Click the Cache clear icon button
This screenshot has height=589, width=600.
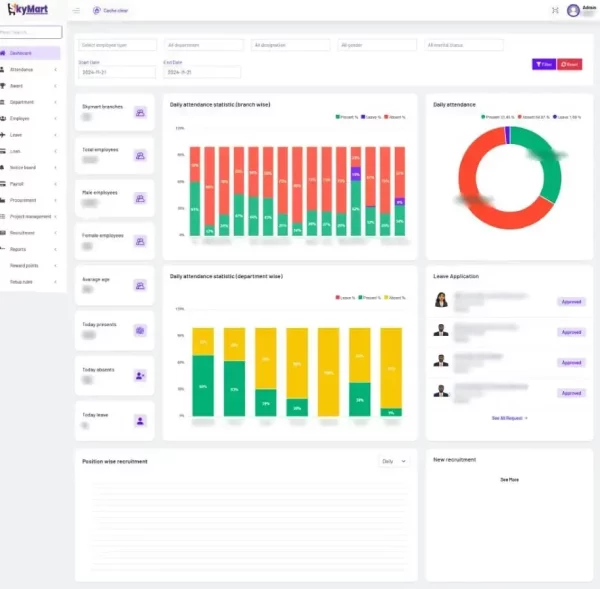[x=97, y=10]
